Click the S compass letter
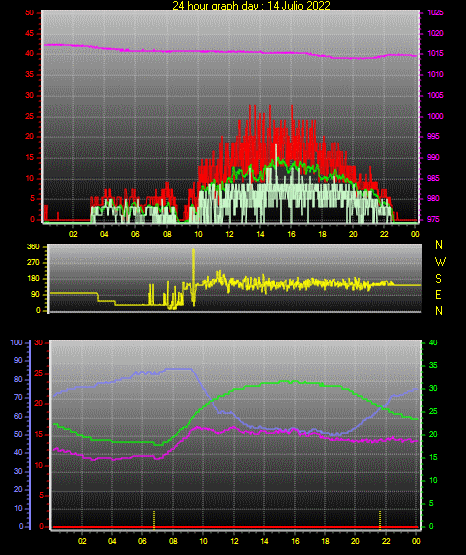This screenshot has height=555, width=466. tap(439, 279)
